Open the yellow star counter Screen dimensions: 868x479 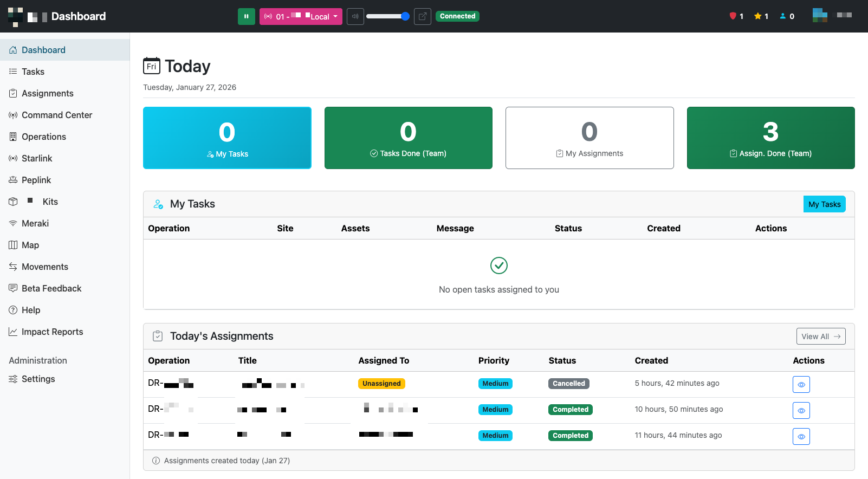761,16
